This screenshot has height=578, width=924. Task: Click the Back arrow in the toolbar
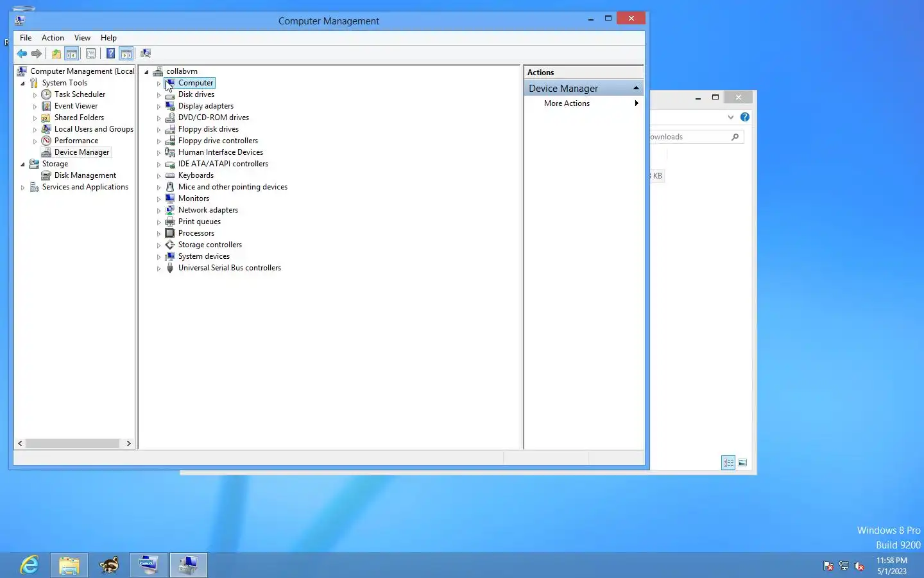(x=22, y=54)
